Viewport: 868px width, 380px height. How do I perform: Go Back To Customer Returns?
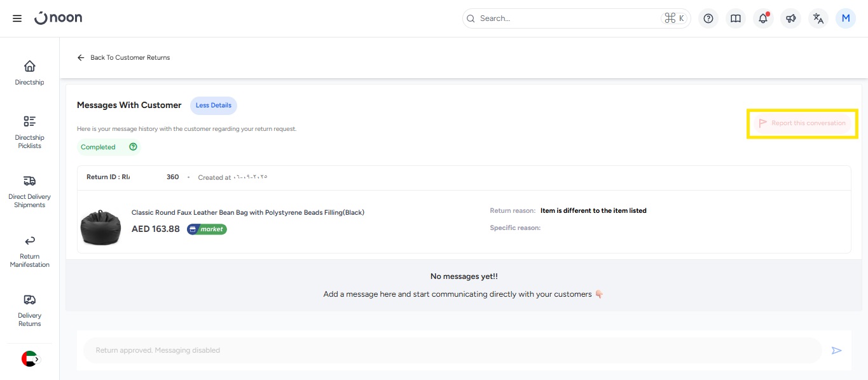click(x=124, y=58)
